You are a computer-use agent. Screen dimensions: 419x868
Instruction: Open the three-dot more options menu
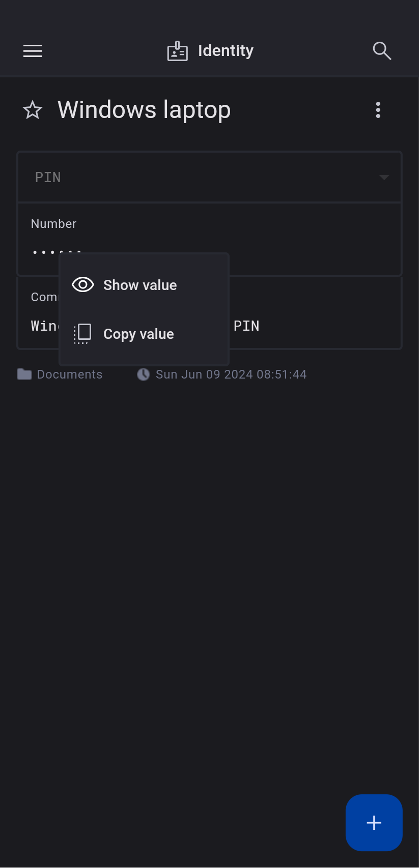tap(378, 110)
